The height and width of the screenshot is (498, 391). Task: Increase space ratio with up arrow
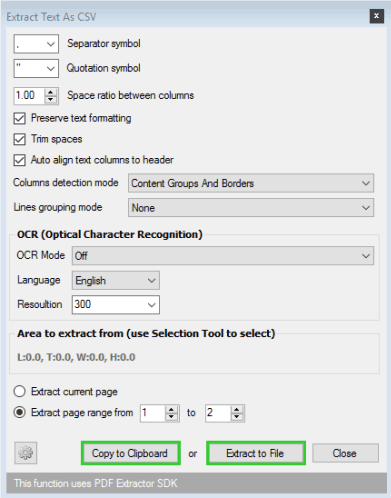point(51,92)
